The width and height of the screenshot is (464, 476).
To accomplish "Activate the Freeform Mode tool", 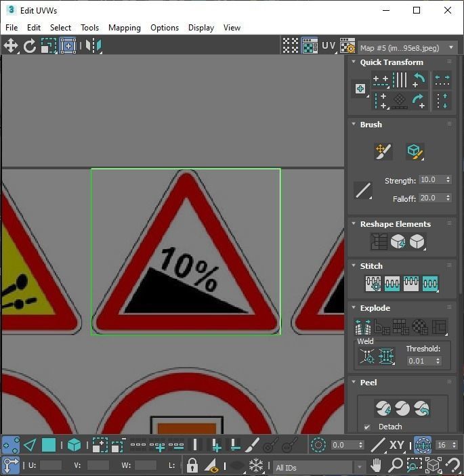I will (68, 46).
